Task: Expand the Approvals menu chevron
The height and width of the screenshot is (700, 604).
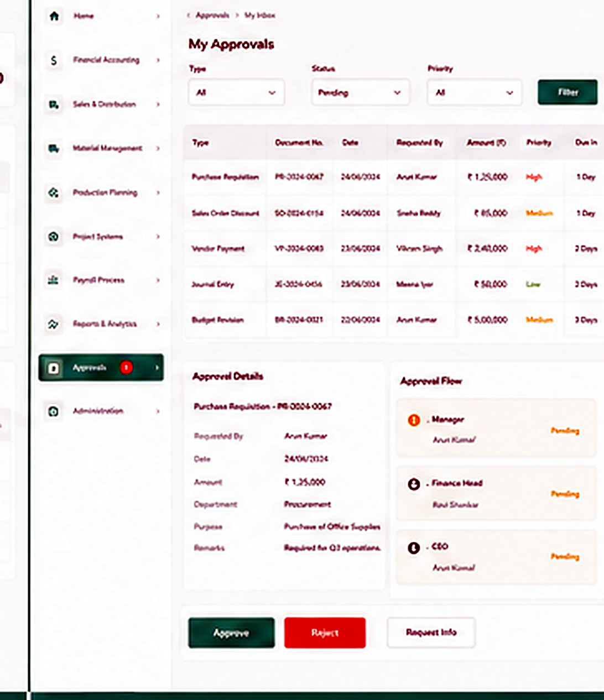Action: pyautogui.click(x=157, y=368)
